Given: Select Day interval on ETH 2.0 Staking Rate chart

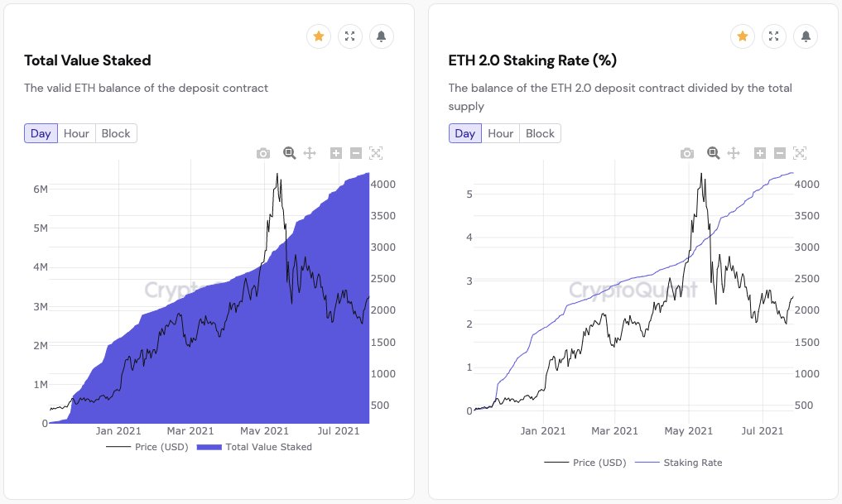Looking at the screenshot, I should click(464, 133).
